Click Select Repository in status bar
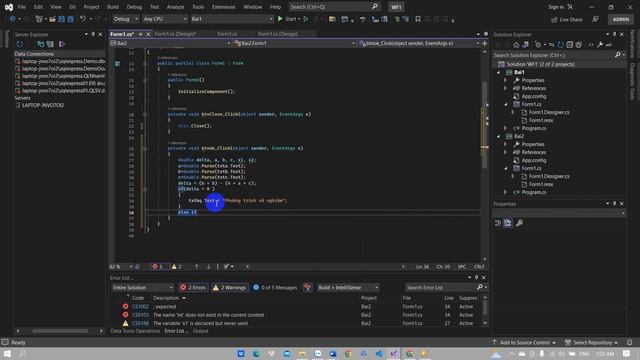 pyautogui.click(x=592, y=342)
